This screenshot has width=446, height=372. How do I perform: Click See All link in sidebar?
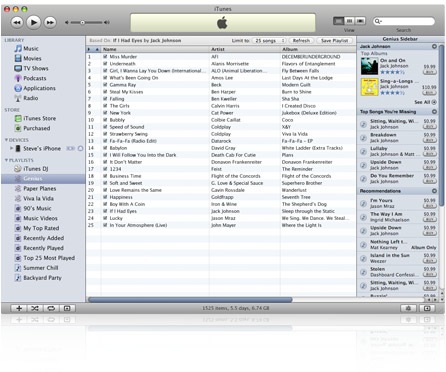425,102
